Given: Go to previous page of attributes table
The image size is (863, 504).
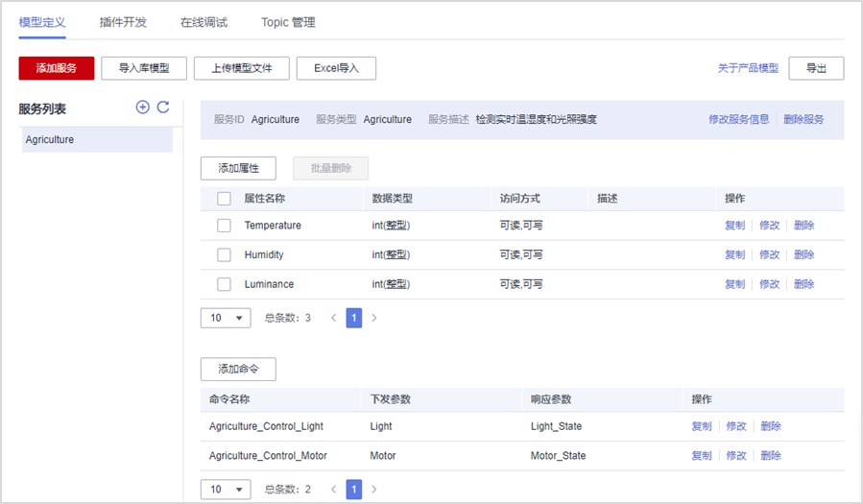Looking at the screenshot, I should (x=333, y=318).
